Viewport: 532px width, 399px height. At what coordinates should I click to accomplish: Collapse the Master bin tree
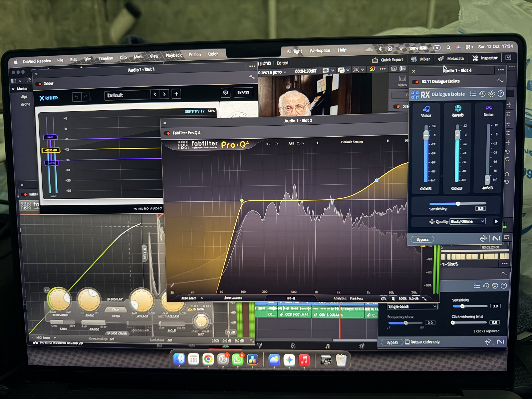click(x=13, y=89)
